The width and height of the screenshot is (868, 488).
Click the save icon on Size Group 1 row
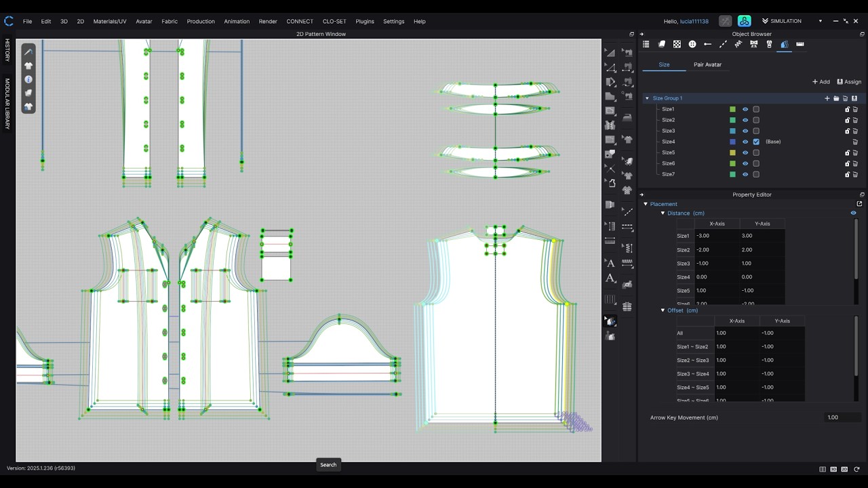(854, 98)
